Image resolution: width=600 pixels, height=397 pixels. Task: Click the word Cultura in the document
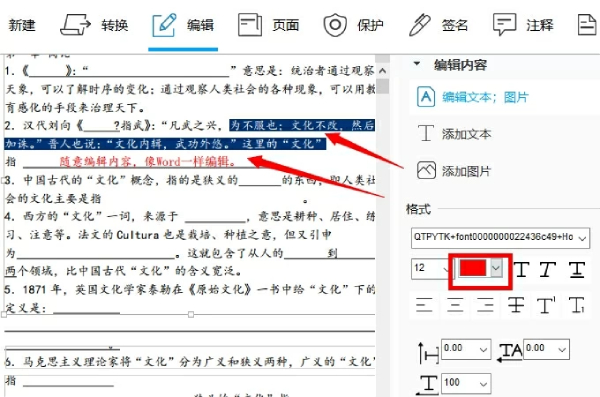pyautogui.click(x=137, y=235)
